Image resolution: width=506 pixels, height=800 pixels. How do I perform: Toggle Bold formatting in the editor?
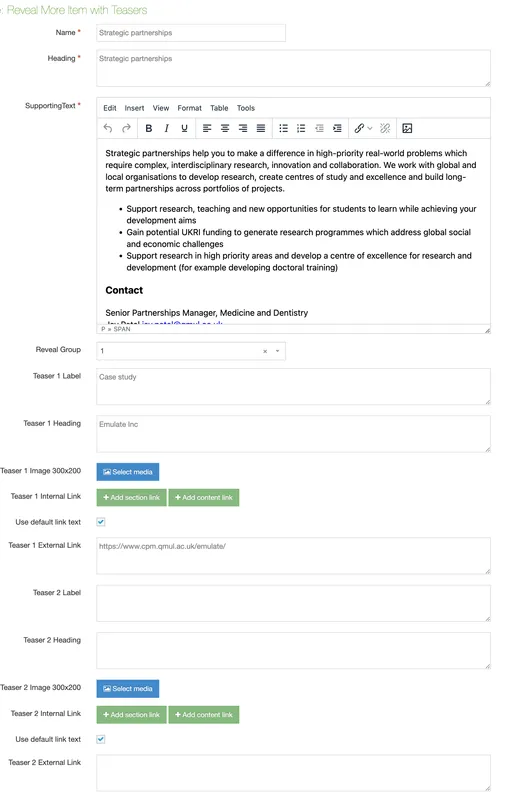click(x=148, y=128)
